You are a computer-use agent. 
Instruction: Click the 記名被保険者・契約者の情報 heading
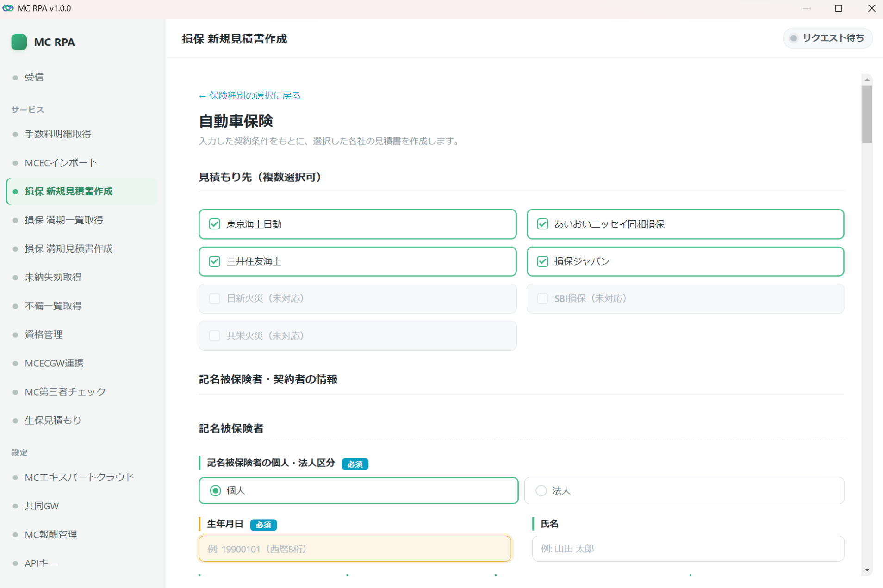click(268, 379)
